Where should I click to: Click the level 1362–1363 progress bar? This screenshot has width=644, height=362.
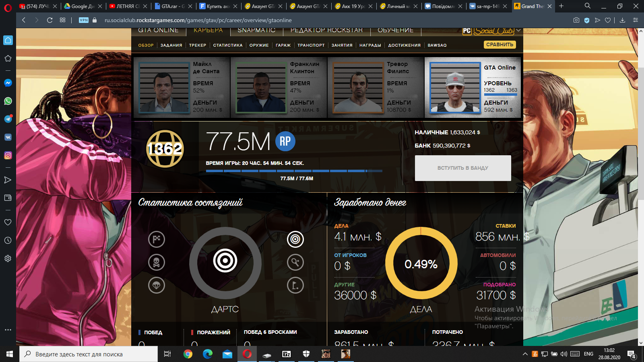tap(501, 95)
